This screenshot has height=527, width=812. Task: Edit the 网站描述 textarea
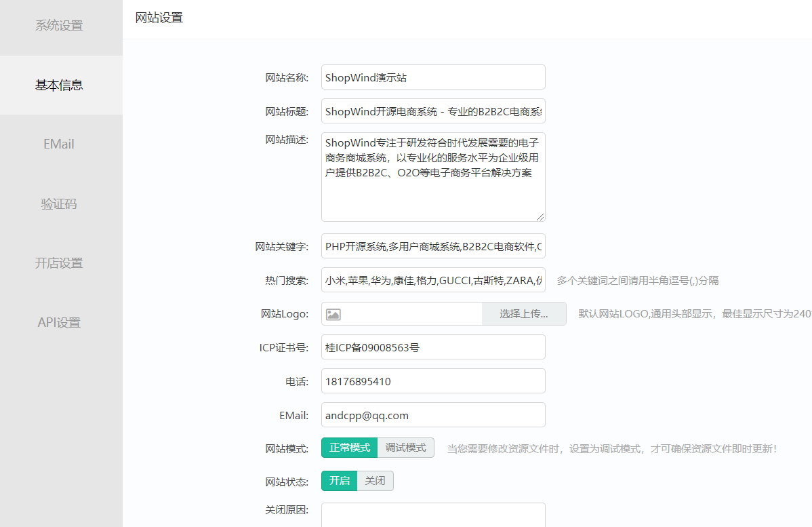click(x=433, y=177)
